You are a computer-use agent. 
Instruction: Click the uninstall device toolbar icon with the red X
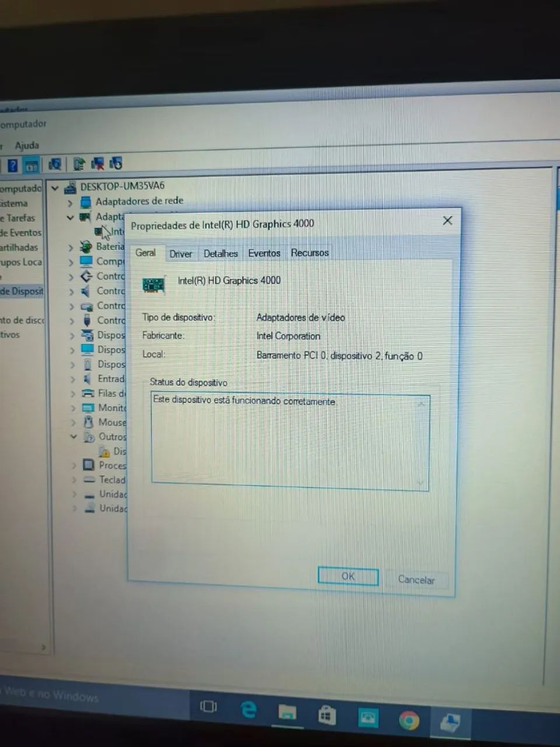click(98, 163)
